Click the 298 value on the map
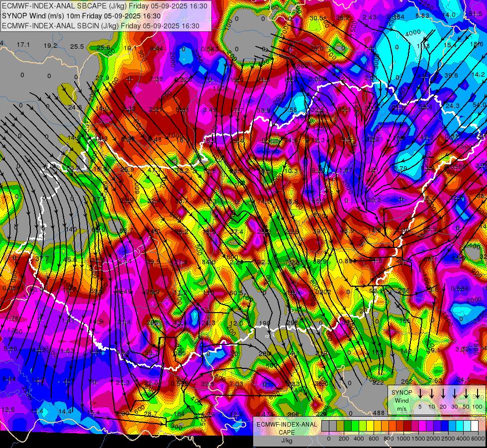Viewport: 487px width, 448px height. (x=292, y=323)
